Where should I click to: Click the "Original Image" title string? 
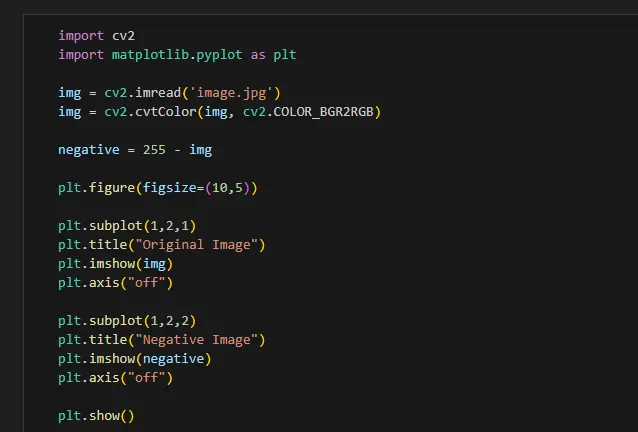[x=197, y=245]
